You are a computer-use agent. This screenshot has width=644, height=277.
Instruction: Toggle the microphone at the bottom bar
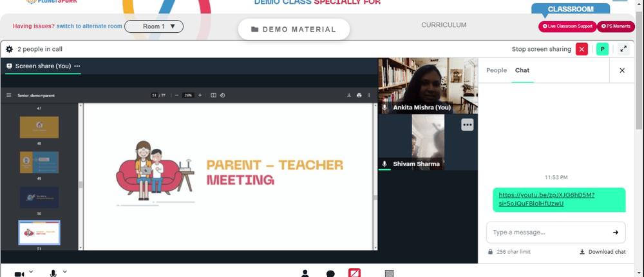tap(53, 274)
